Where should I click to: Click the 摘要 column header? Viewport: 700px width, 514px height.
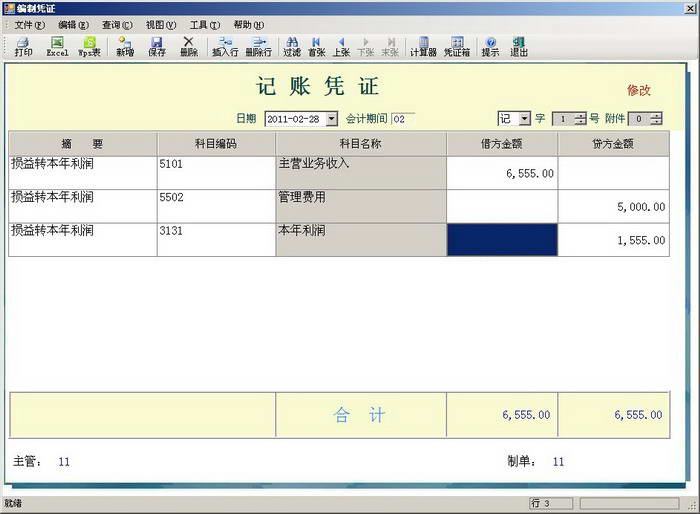click(83, 143)
